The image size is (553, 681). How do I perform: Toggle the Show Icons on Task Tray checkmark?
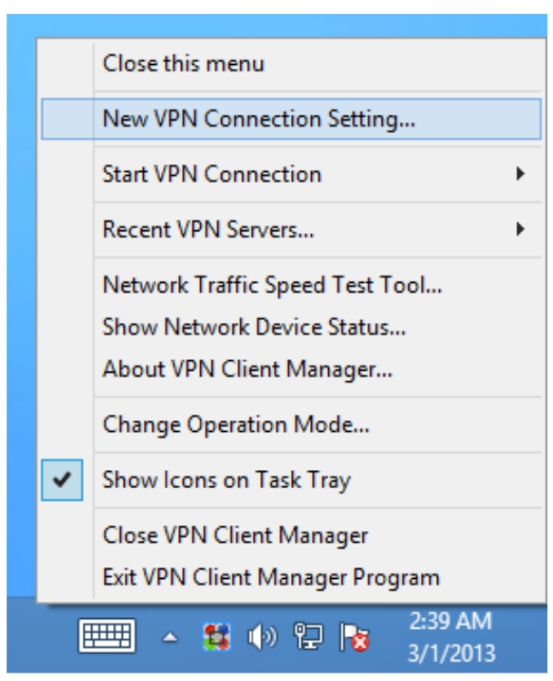pyautogui.click(x=62, y=480)
